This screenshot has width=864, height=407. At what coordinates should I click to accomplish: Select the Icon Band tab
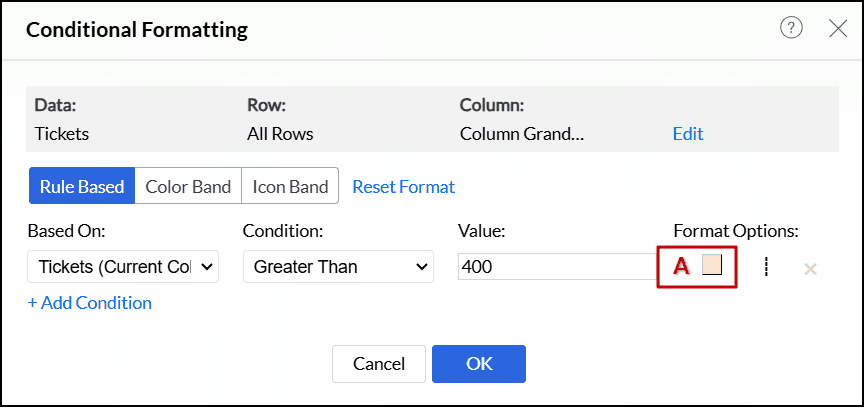[x=290, y=186]
